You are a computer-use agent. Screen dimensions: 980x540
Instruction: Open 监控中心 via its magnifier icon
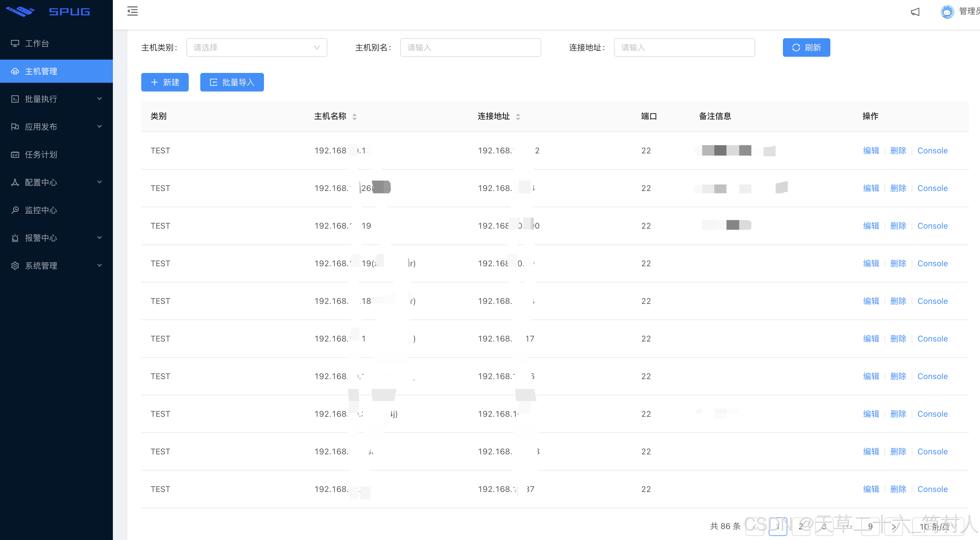tap(15, 210)
